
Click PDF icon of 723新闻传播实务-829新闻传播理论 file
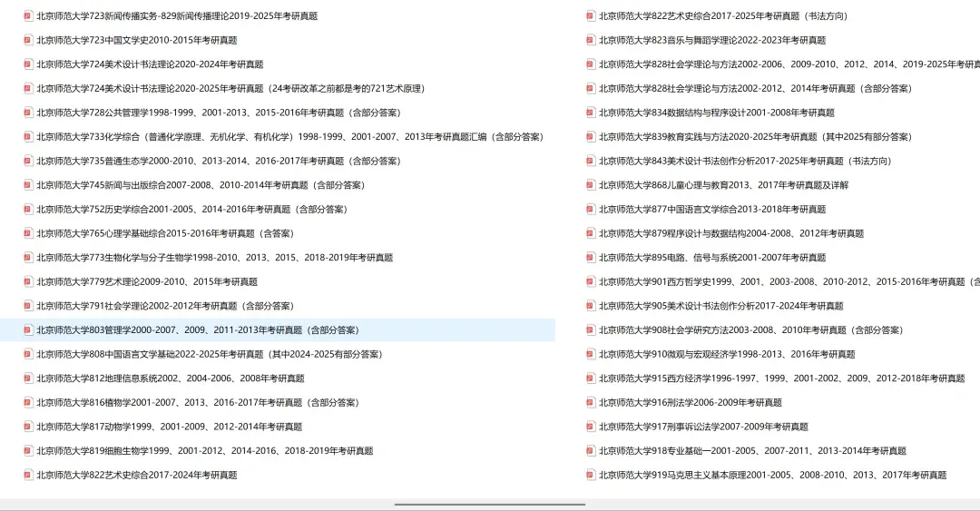point(28,15)
